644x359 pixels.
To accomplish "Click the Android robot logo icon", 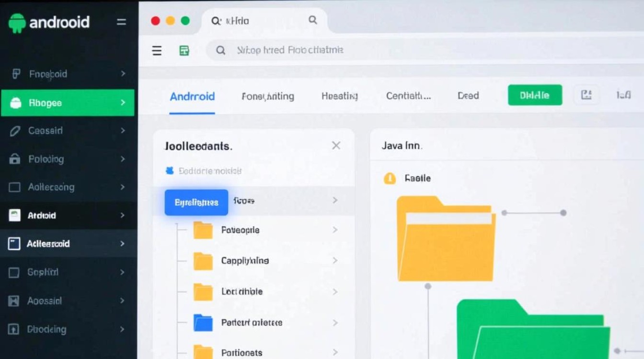I will tap(17, 23).
